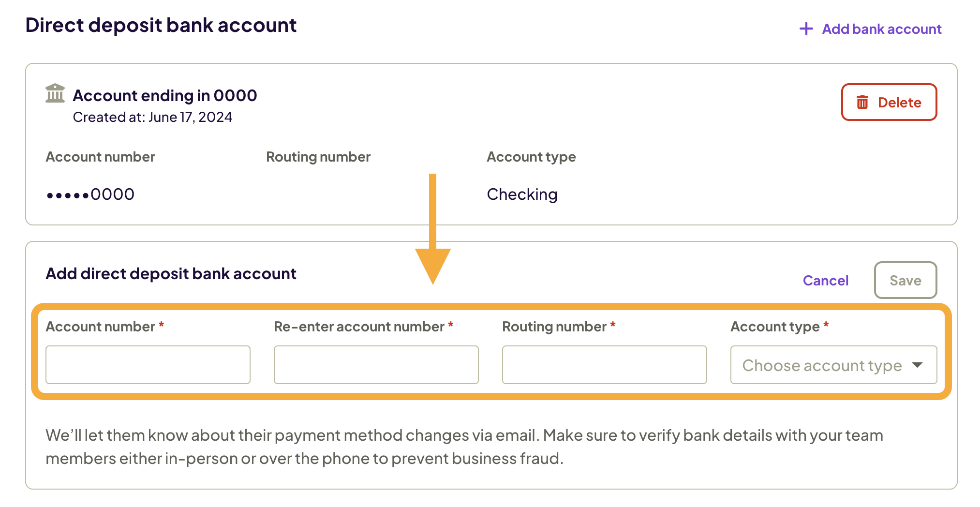
Task: Click the Direct deposit bank account title
Action: 161,25
